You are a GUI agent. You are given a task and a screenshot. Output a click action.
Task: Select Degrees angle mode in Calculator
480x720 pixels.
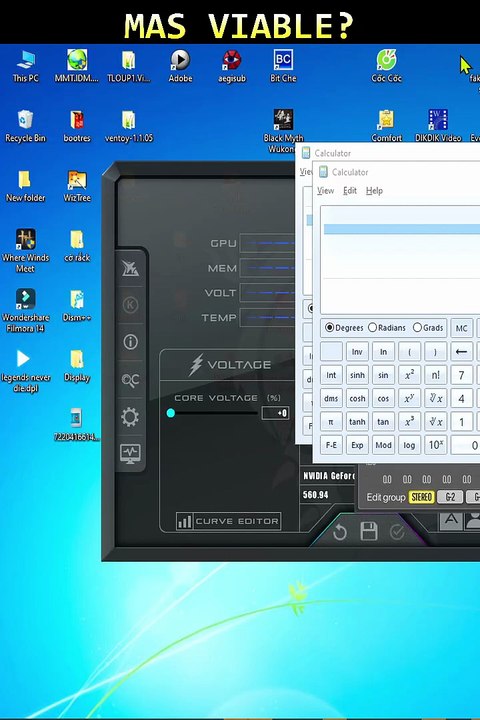pos(344,328)
